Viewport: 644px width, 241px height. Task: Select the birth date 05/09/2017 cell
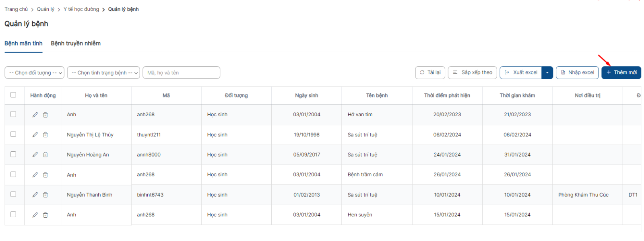[x=307, y=155]
